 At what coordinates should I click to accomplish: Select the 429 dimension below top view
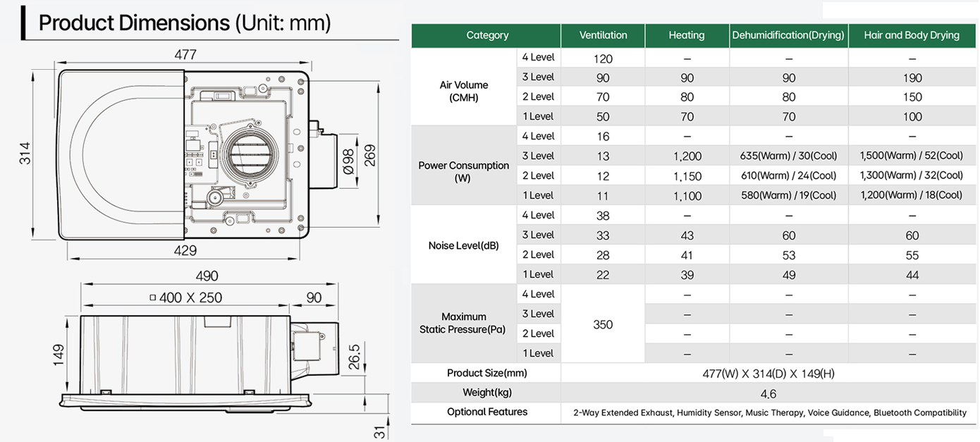point(185,250)
